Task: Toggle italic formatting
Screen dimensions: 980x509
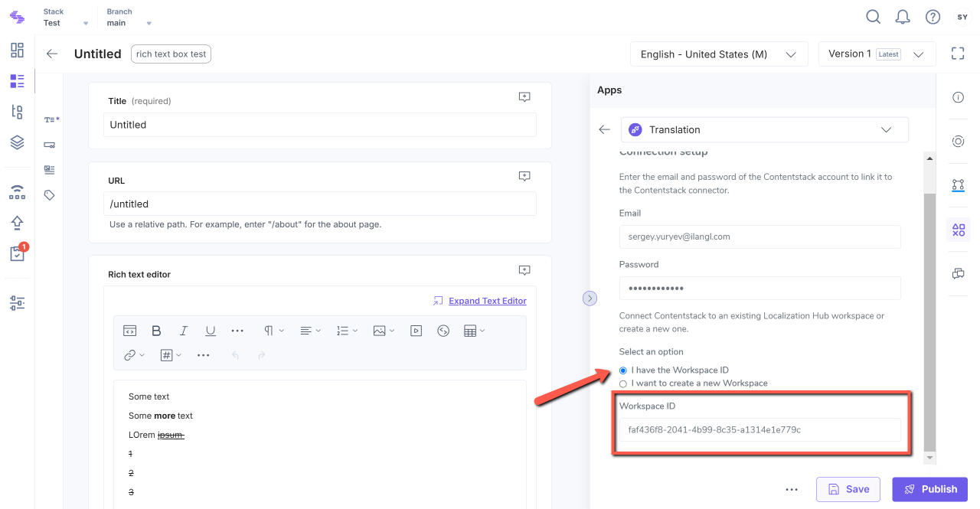Action: pos(183,331)
